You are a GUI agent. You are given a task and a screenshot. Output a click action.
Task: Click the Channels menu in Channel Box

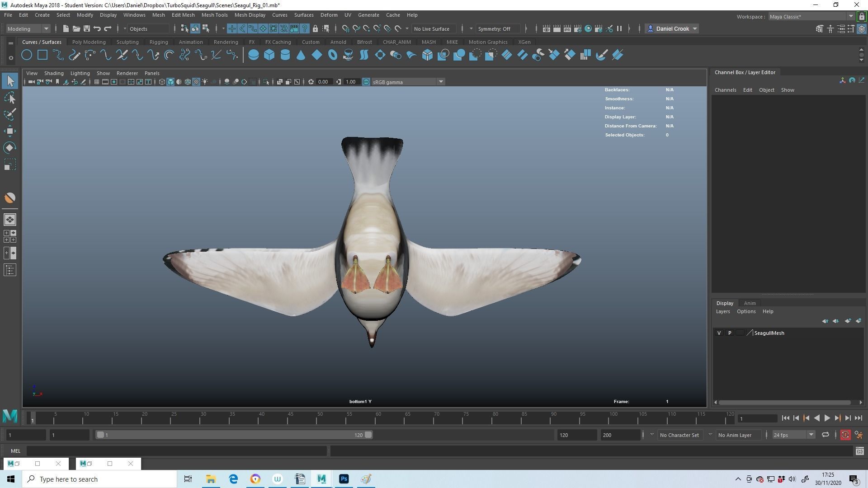725,90
